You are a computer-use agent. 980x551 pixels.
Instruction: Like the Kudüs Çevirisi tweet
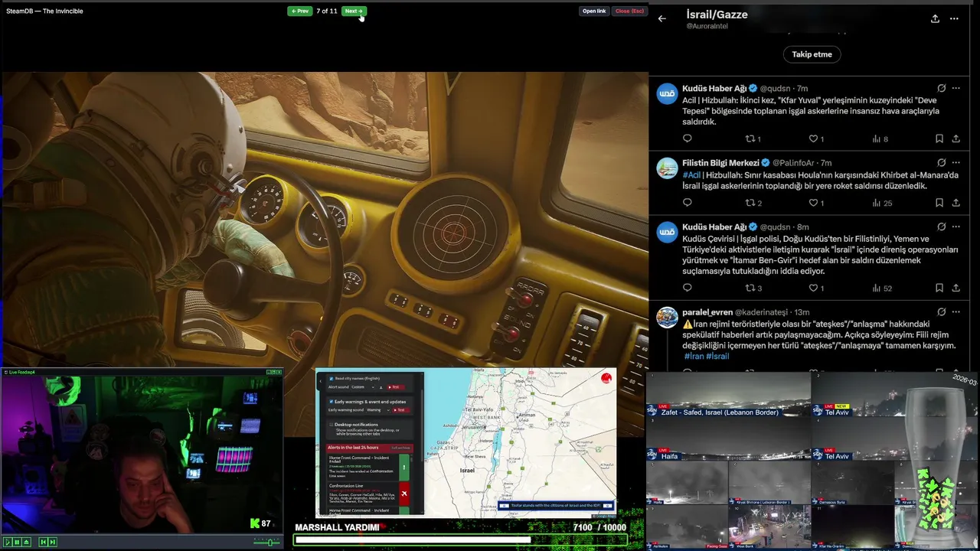coord(814,288)
